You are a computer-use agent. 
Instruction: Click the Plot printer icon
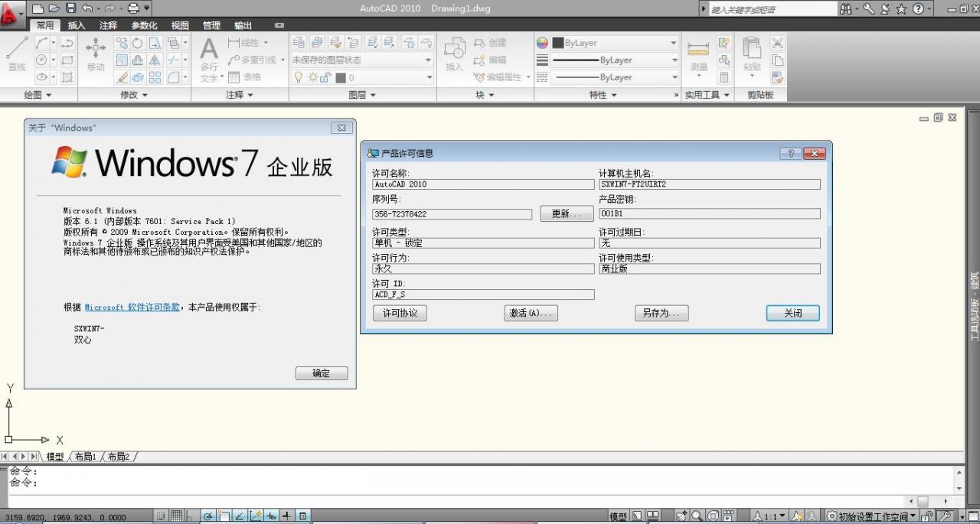coord(134,8)
